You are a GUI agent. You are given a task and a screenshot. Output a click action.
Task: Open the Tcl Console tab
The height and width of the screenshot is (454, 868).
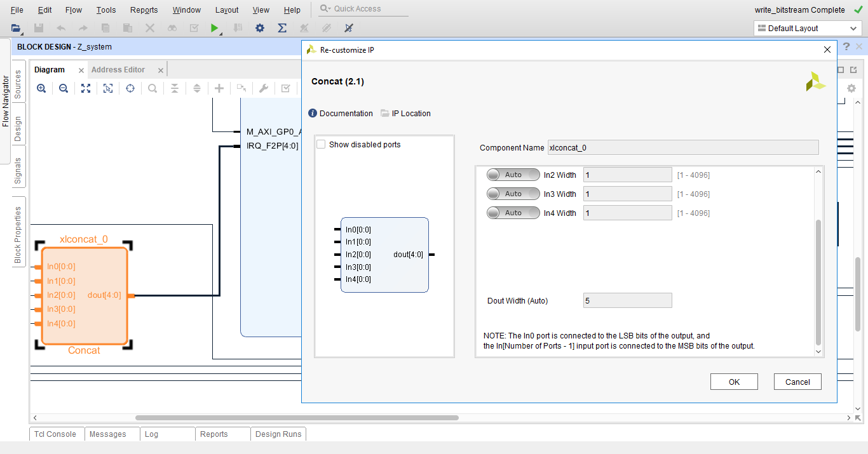point(55,434)
